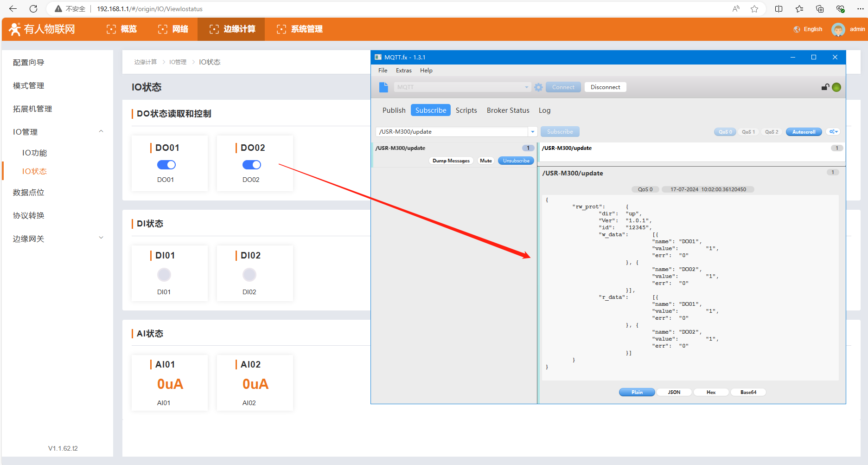Click the subscribe options gear icon
Image resolution: width=868 pixels, height=465 pixels.
pyautogui.click(x=833, y=132)
